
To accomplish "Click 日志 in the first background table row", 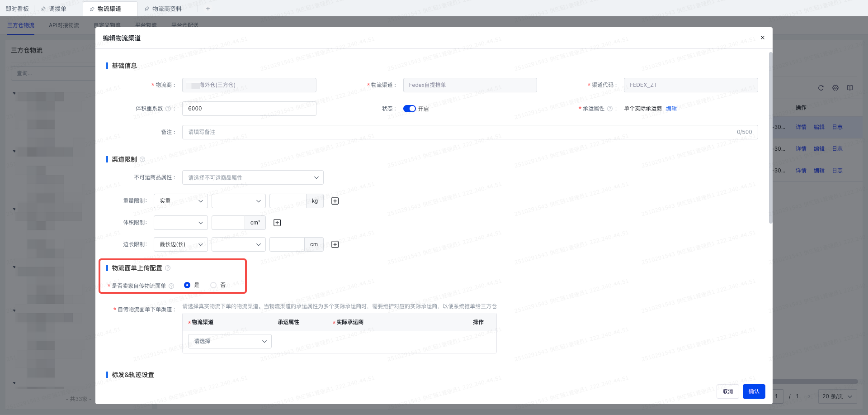I will click(837, 127).
